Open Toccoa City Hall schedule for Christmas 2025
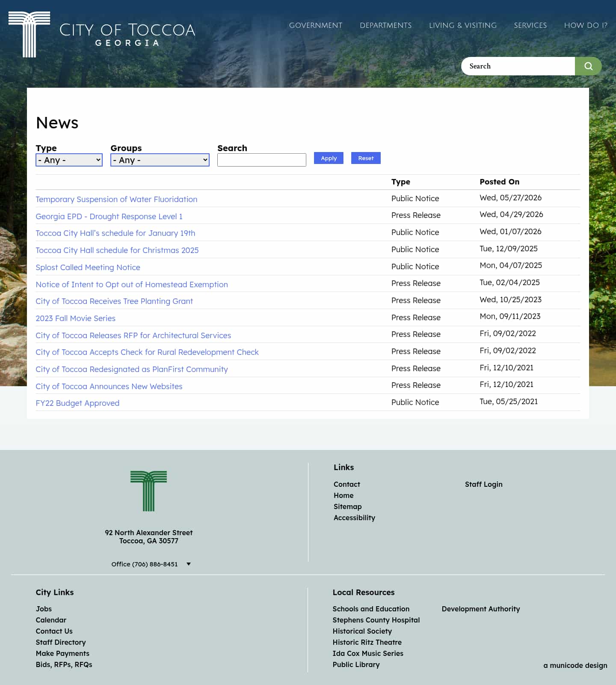This screenshot has height=685, width=616. (117, 250)
